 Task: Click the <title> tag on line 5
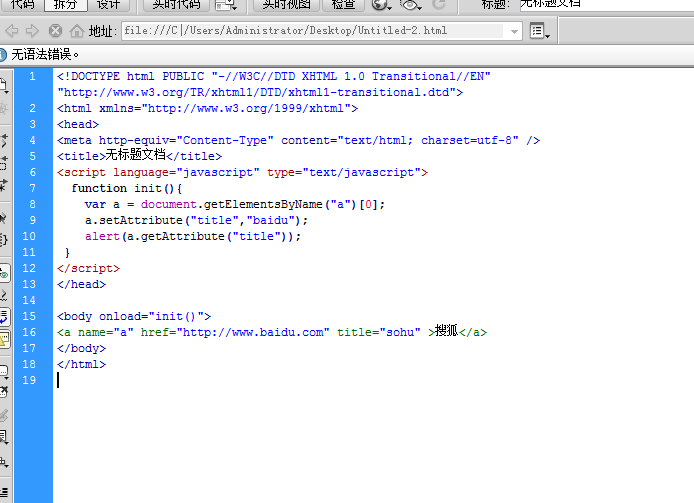tap(81, 156)
